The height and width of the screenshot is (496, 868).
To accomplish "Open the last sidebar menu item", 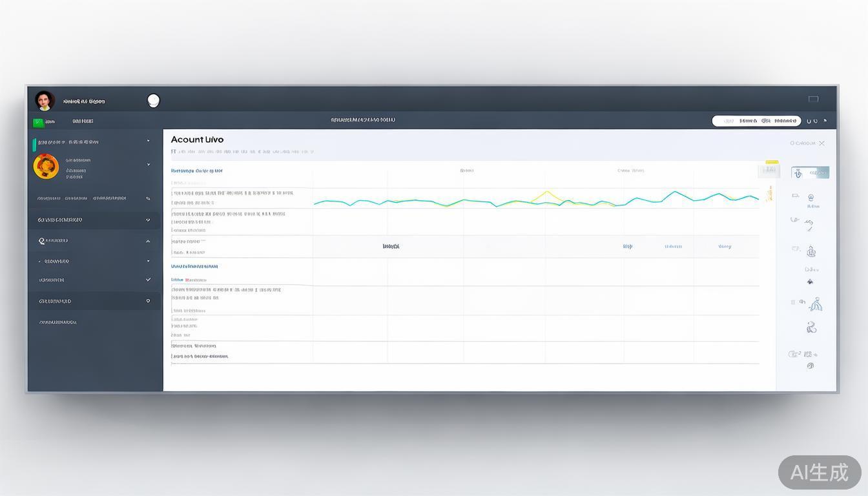I will click(58, 322).
